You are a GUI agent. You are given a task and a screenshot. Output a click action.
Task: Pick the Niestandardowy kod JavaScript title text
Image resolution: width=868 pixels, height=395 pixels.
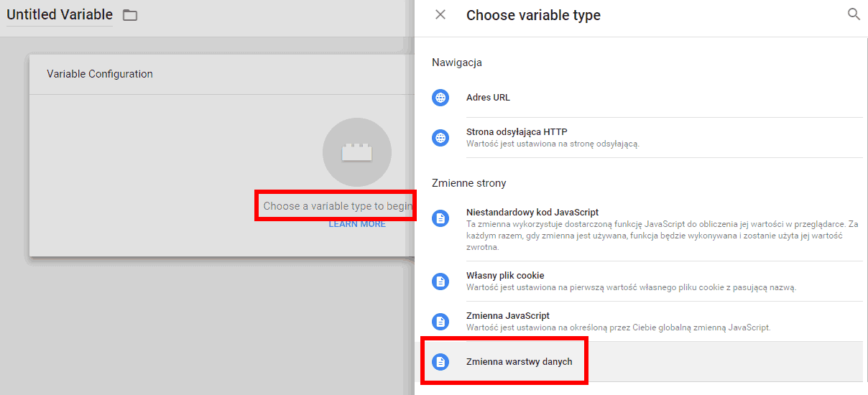coord(532,213)
